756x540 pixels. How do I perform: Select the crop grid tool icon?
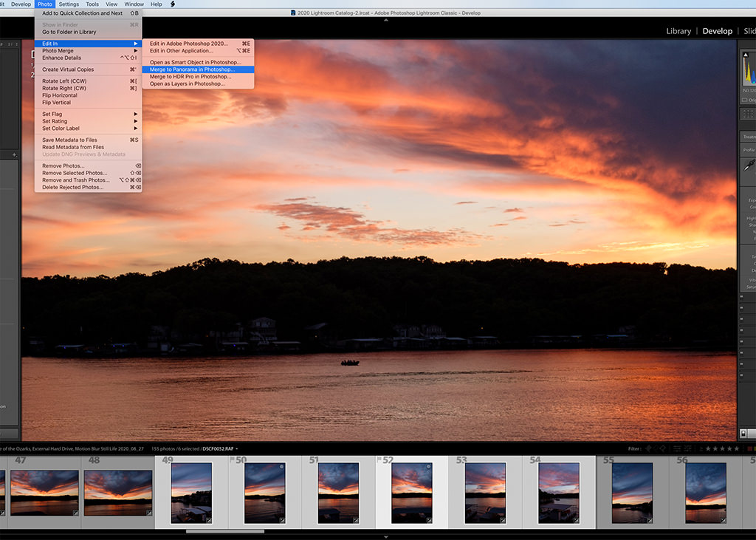click(748, 114)
